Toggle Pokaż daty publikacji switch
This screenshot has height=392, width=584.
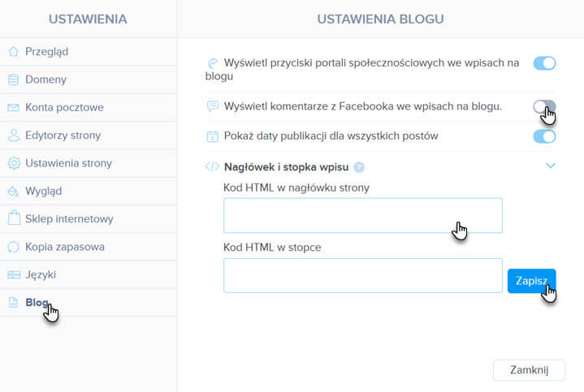[544, 136]
